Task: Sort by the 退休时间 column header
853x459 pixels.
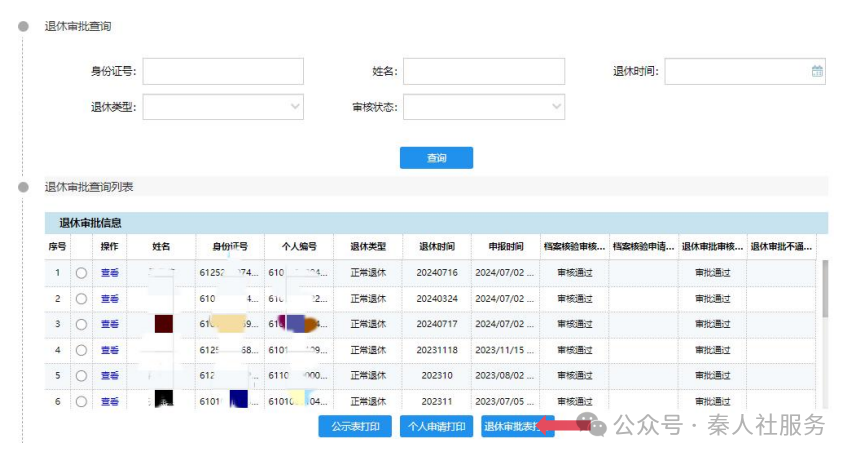Action: 437,246
